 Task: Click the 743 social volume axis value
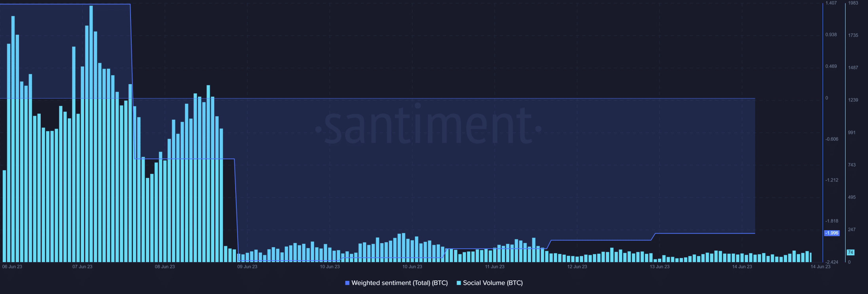[852, 165]
